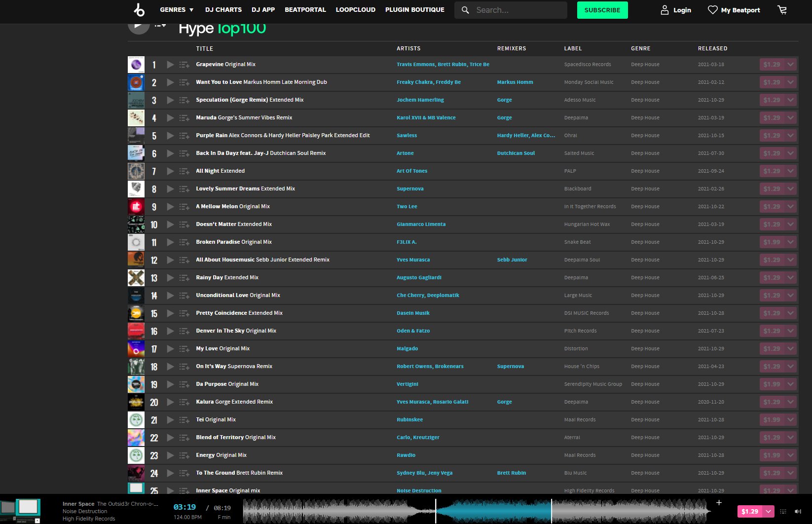This screenshot has height=524, width=812.
Task: Go to the Beatport logo home
Action: pos(139,10)
